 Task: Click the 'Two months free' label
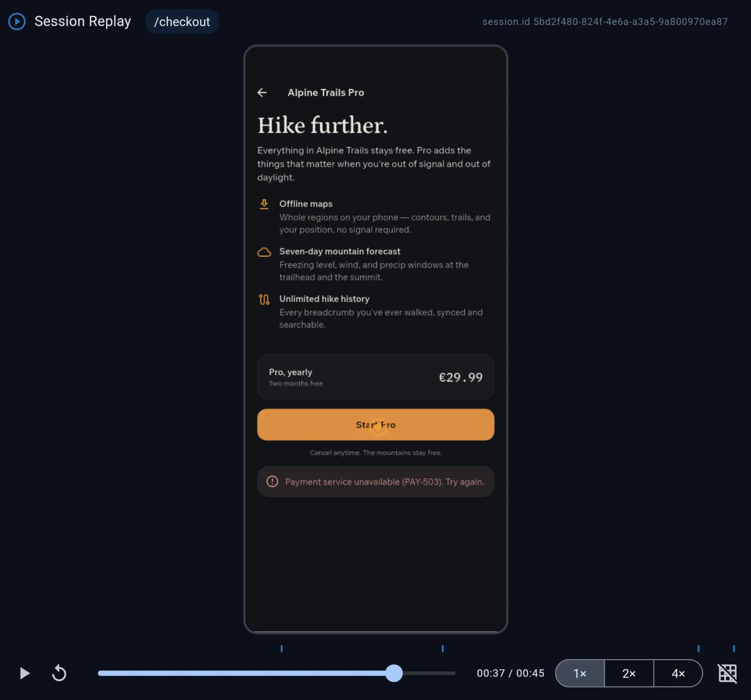point(296,383)
